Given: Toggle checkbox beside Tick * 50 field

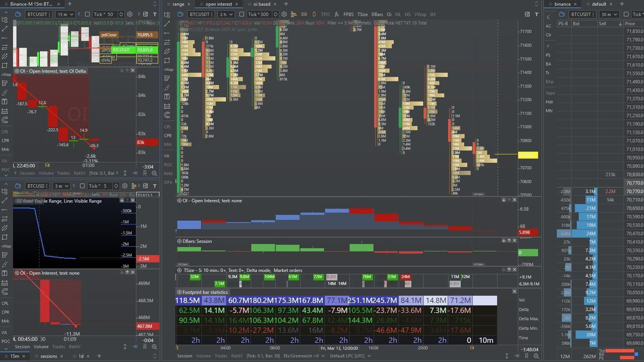Looking at the screenshot, I should tap(87, 14).
